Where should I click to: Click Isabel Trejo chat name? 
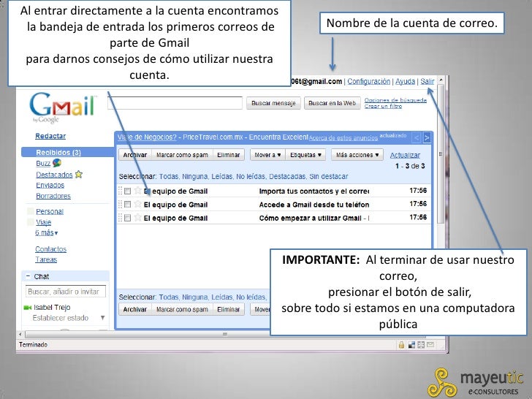click(52, 308)
